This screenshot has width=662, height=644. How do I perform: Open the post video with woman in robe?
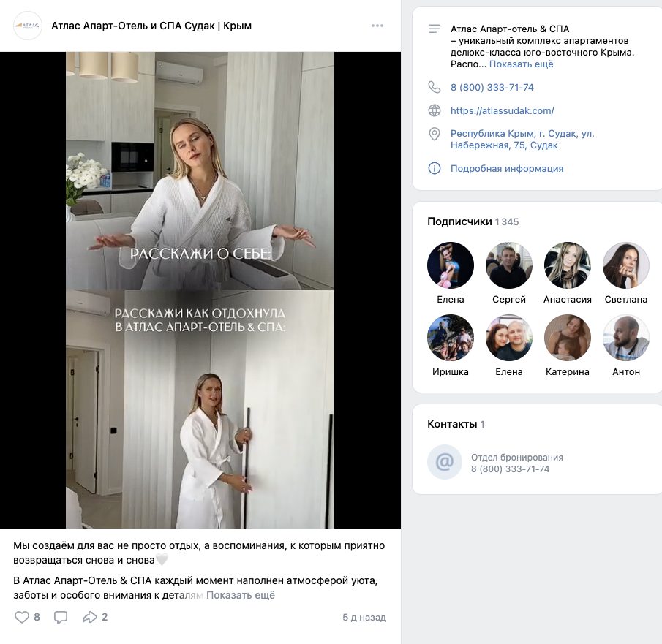(x=200, y=290)
